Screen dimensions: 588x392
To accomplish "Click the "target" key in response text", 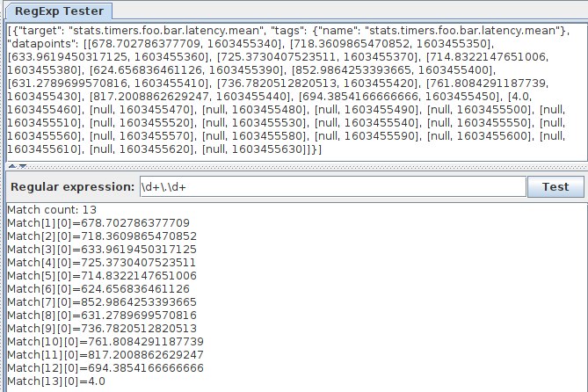I will pos(38,30).
